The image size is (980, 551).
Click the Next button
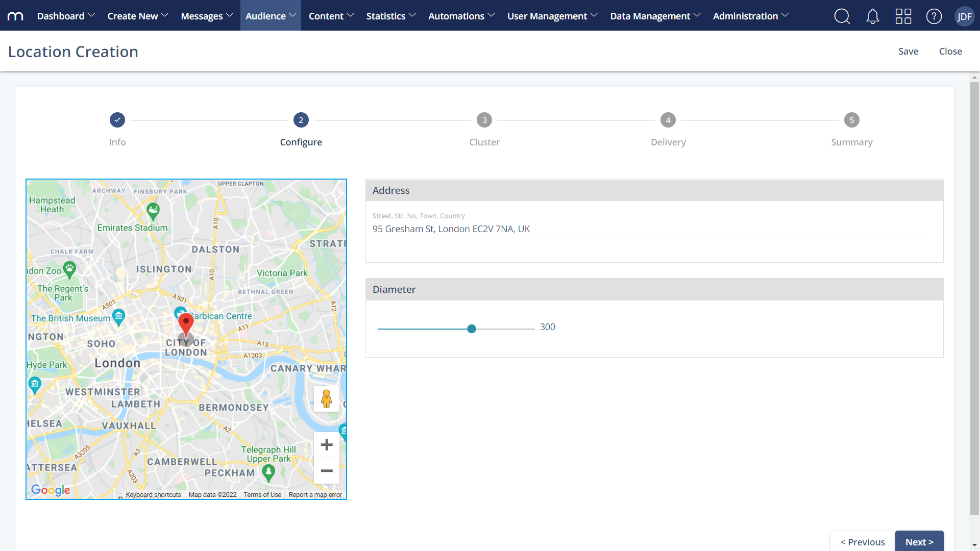tap(919, 541)
